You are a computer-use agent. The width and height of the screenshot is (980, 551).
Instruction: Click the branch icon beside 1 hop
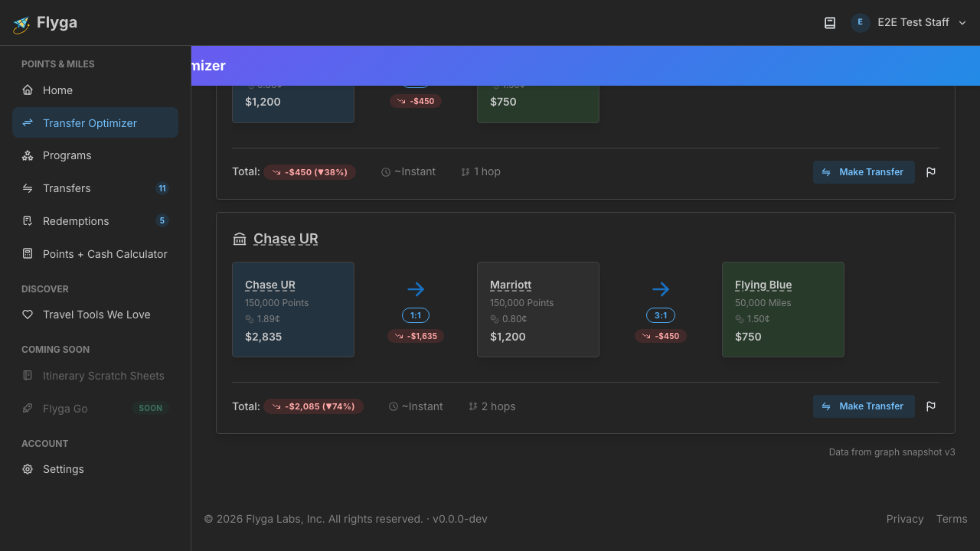465,172
